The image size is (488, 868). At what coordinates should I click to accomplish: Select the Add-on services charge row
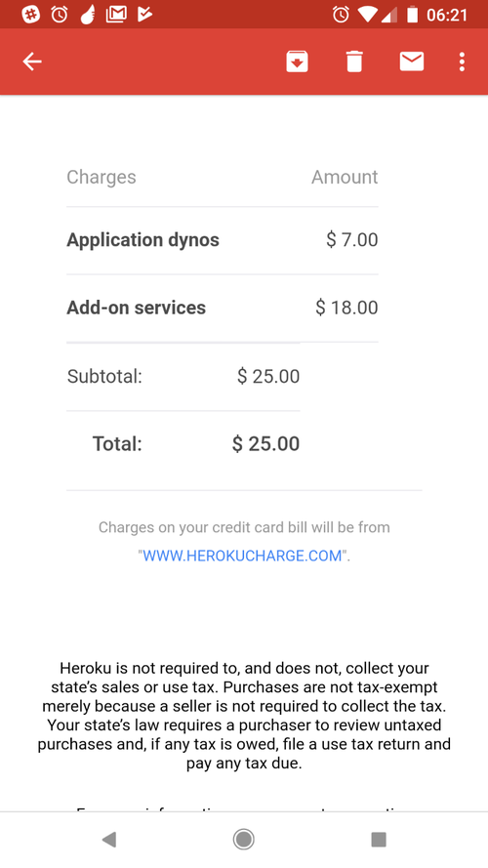tap(223, 308)
